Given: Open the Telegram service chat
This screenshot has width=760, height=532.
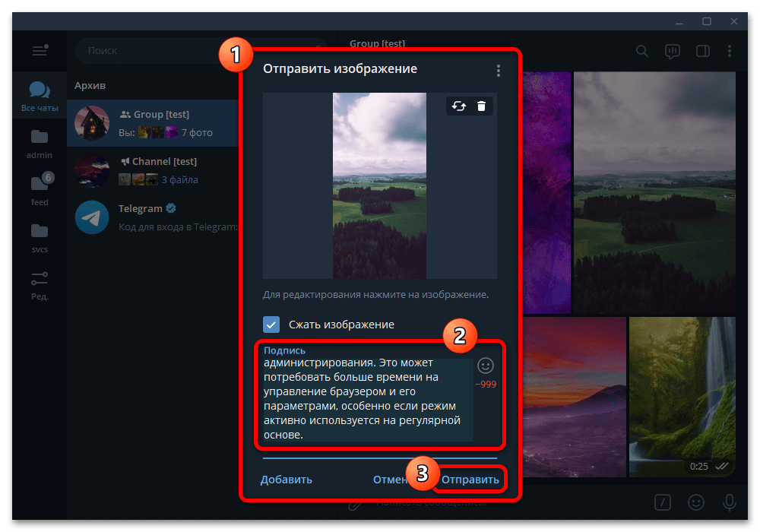Looking at the screenshot, I should coord(154,217).
